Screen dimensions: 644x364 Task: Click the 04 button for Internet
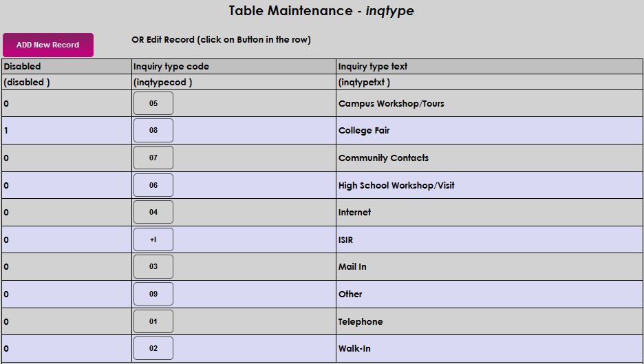point(153,212)
